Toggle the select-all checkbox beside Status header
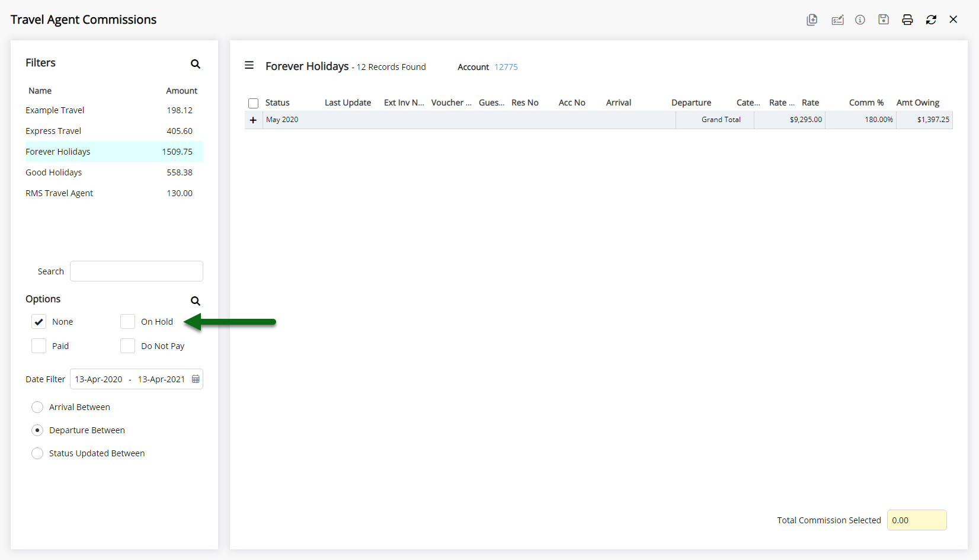 254,103
